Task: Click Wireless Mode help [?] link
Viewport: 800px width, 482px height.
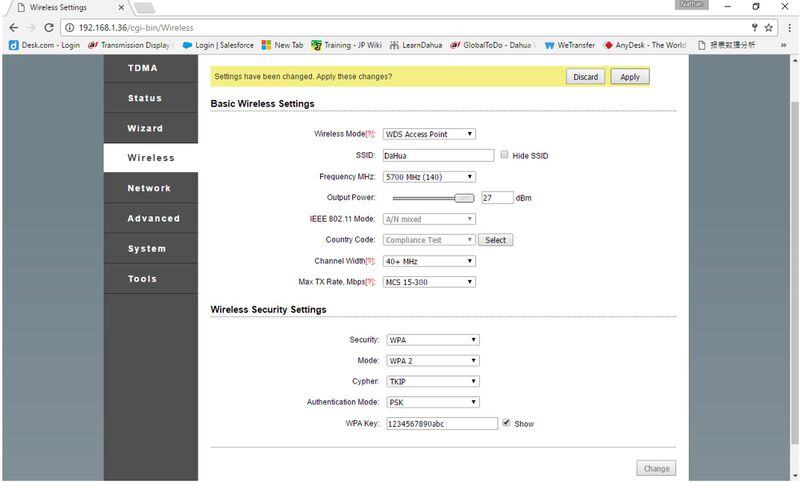Action: tap(370, 134)
